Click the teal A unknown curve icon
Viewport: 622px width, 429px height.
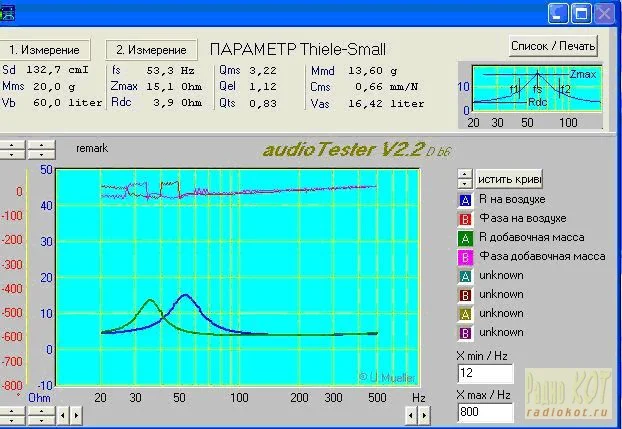464,275
